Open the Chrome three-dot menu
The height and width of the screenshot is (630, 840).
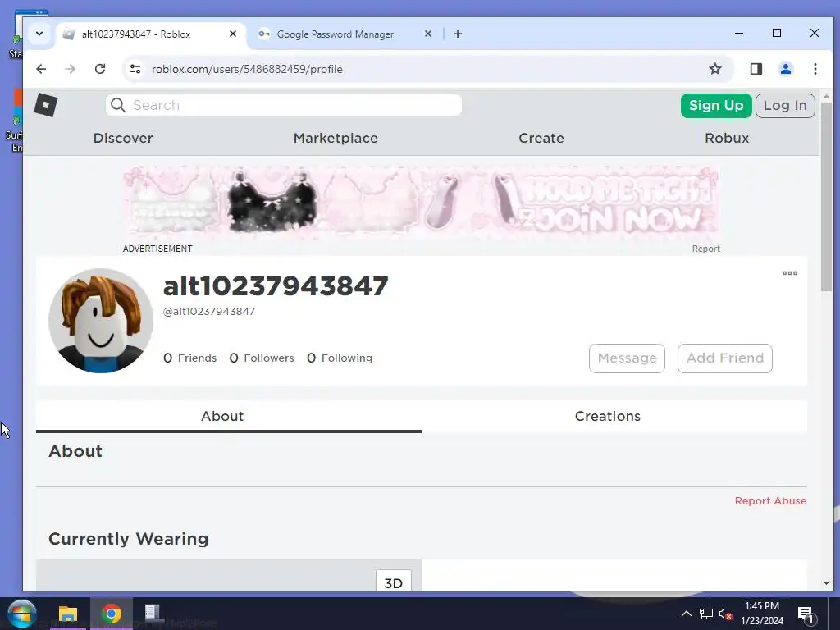(815, 69)
